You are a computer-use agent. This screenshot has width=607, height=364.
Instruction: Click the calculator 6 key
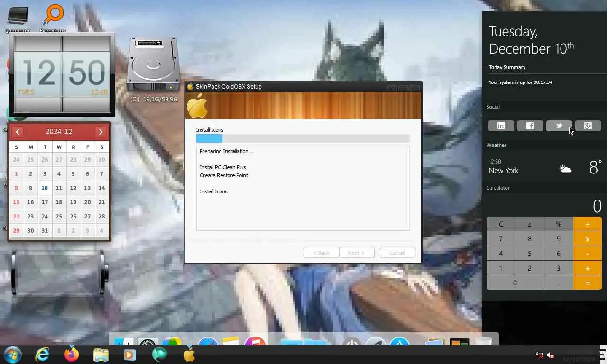coord(559,254)
